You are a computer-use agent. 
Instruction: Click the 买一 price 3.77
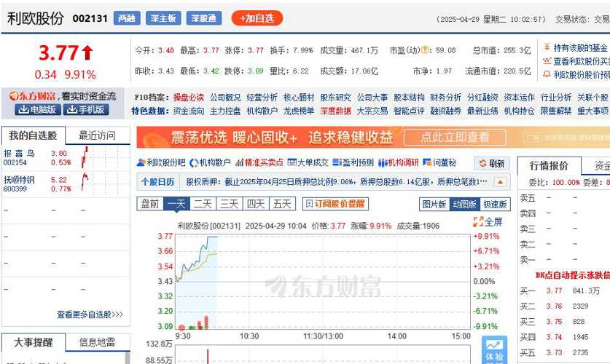pos(554,290)
